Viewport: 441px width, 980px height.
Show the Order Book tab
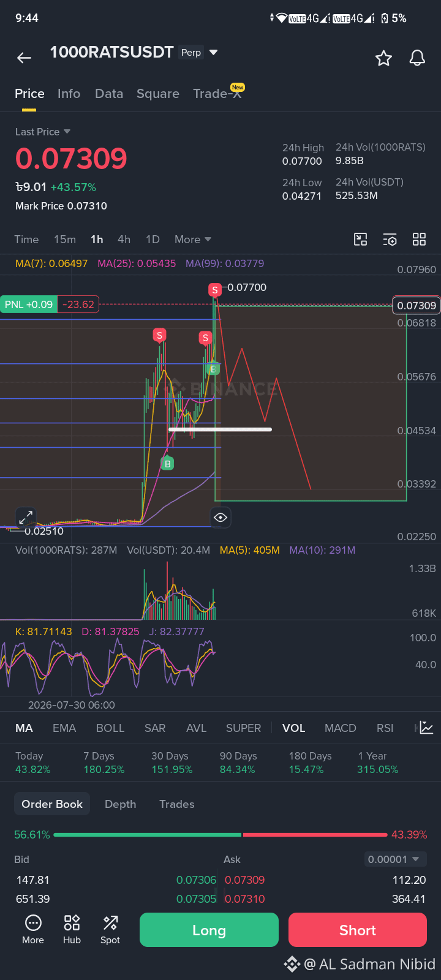[52, 804]
